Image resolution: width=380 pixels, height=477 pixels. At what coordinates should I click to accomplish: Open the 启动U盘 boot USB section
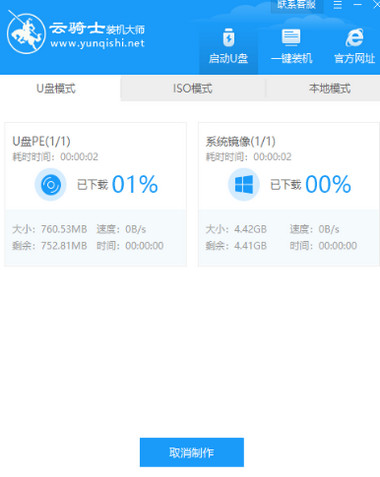(x=228, y=46)
